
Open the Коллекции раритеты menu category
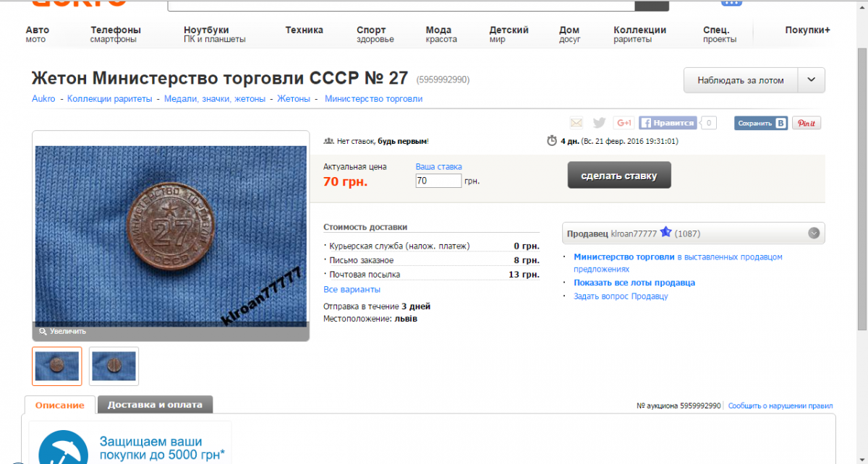pos(639,34)
